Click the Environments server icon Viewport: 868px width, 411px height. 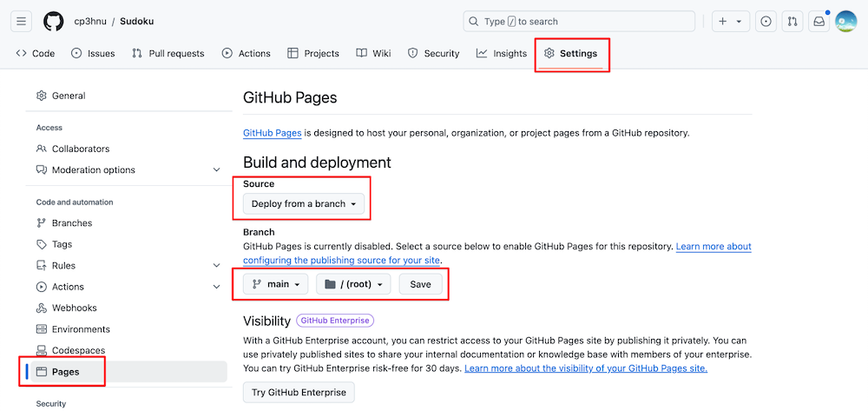42,329
